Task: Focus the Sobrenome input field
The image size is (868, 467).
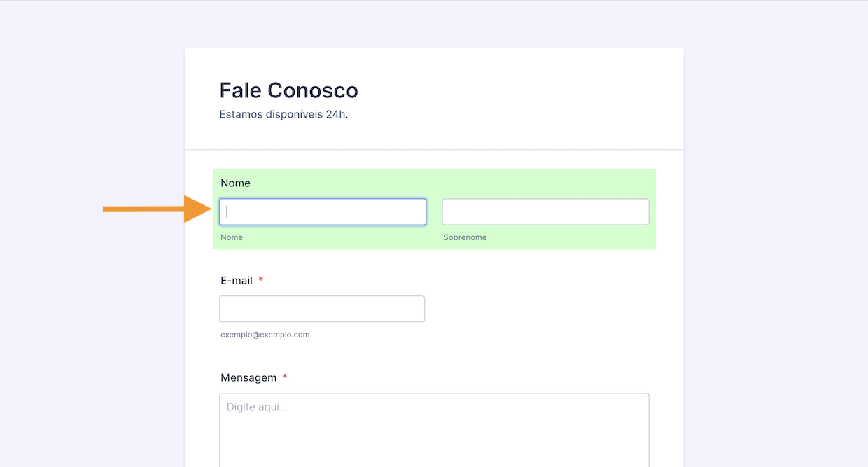Action: [x=545, y=211]
